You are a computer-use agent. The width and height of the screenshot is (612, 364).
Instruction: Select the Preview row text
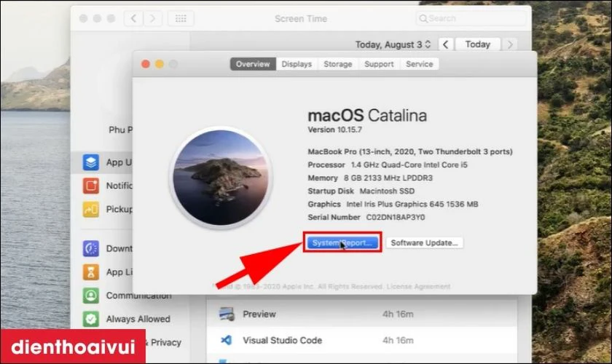click(x=259, y=314)
